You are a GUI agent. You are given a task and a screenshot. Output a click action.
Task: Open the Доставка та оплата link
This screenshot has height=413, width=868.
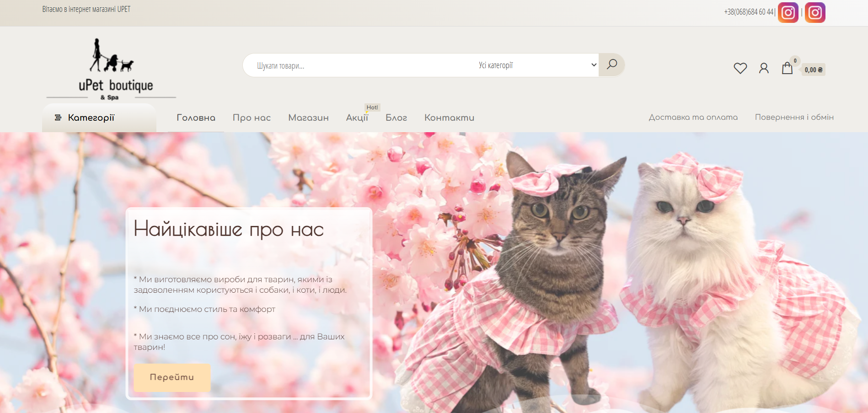[693, 117]
